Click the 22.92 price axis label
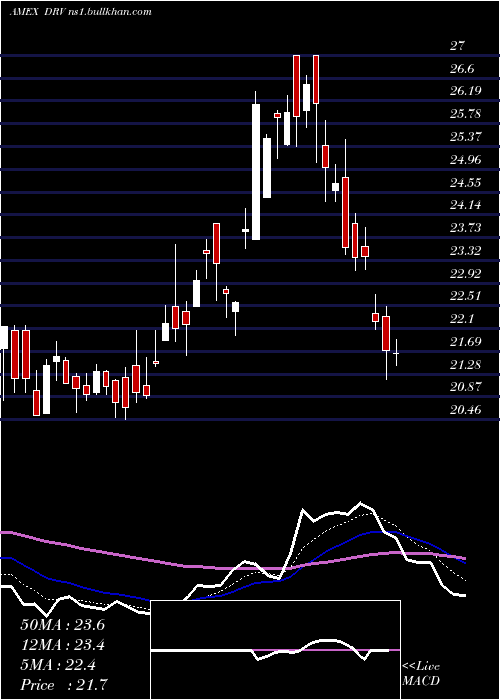 coord(465,273)
